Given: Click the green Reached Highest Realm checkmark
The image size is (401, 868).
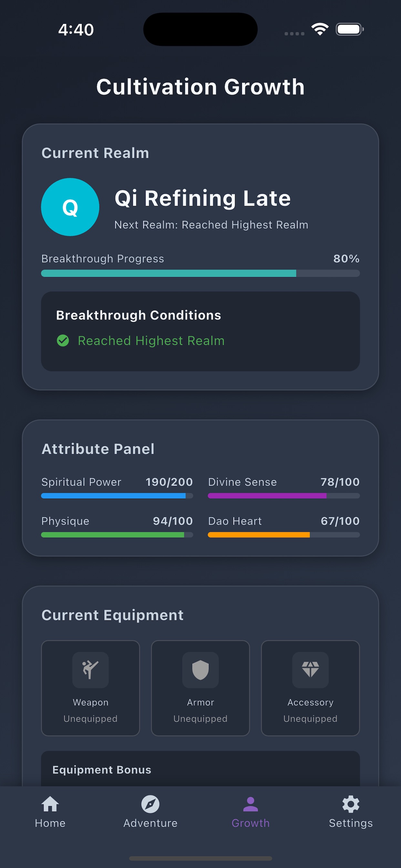Looking at the screenshot, I should (x=63, y=341).
